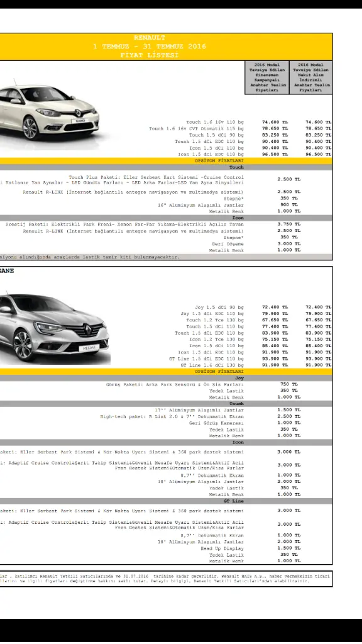This screenshot has width=362, height=644.
Task: Select the 'Touch 1.5 dCi 90 bg' row label
Action: (216, 135)
